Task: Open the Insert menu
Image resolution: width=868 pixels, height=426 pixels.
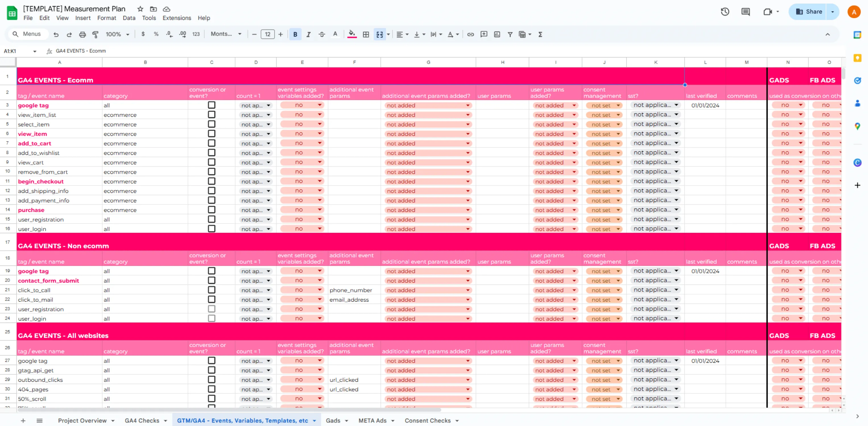Action: click(83, 18)
